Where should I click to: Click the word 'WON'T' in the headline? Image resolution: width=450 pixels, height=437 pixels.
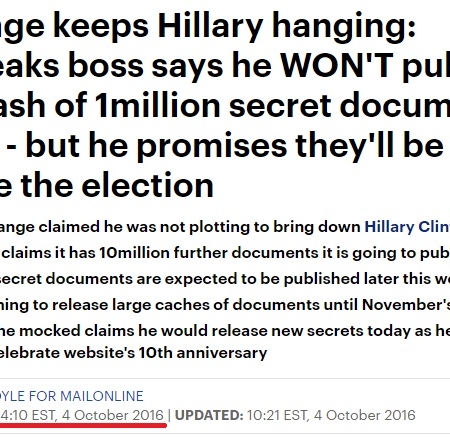tap(338, 65)
